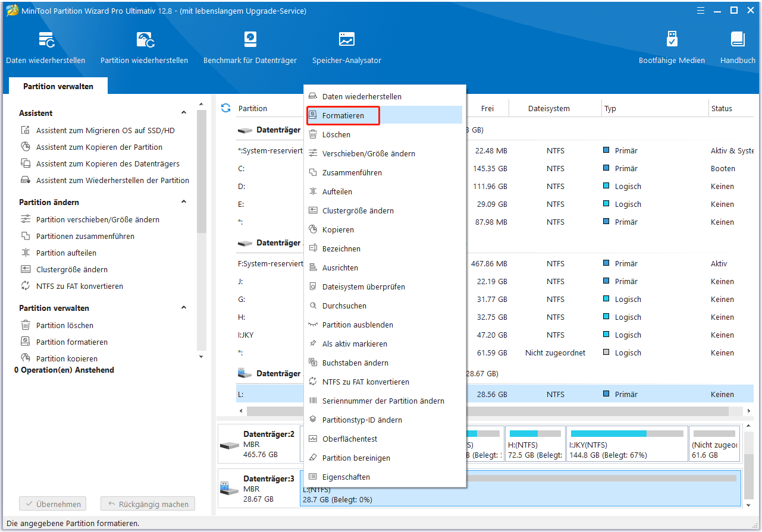This screenshot has width=762, height=532.
Task: Select Datenträger:2 in the disk map
Action: (x=259, y=444)
